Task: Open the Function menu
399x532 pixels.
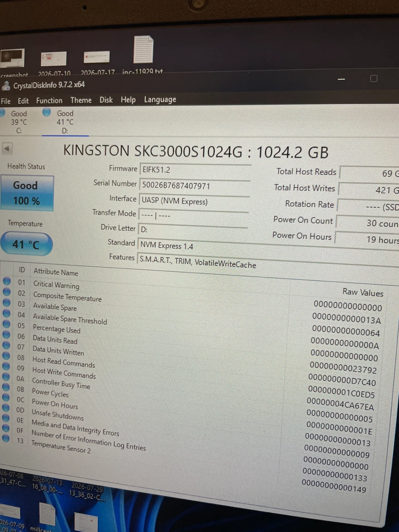Action: coord(49,100)
